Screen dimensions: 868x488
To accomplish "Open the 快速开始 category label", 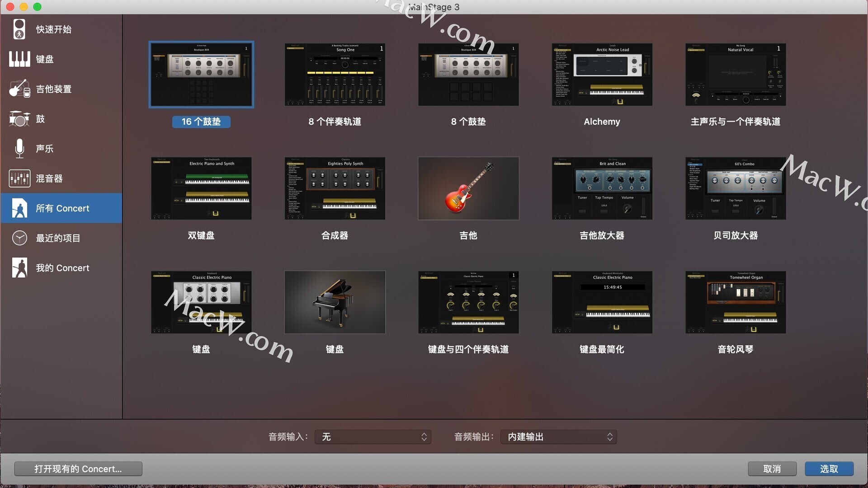I will pyautogui.click(x=53, y=29).
